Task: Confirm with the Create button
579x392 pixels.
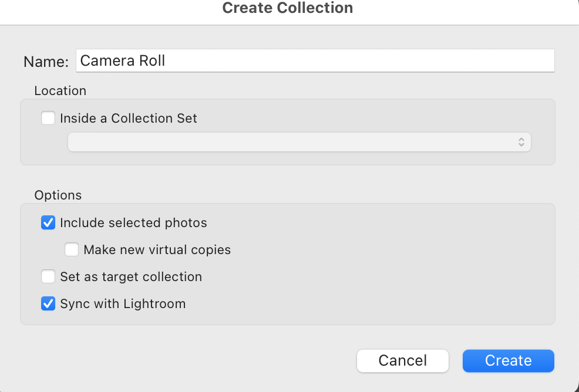Action: click(x=508, y=361)
